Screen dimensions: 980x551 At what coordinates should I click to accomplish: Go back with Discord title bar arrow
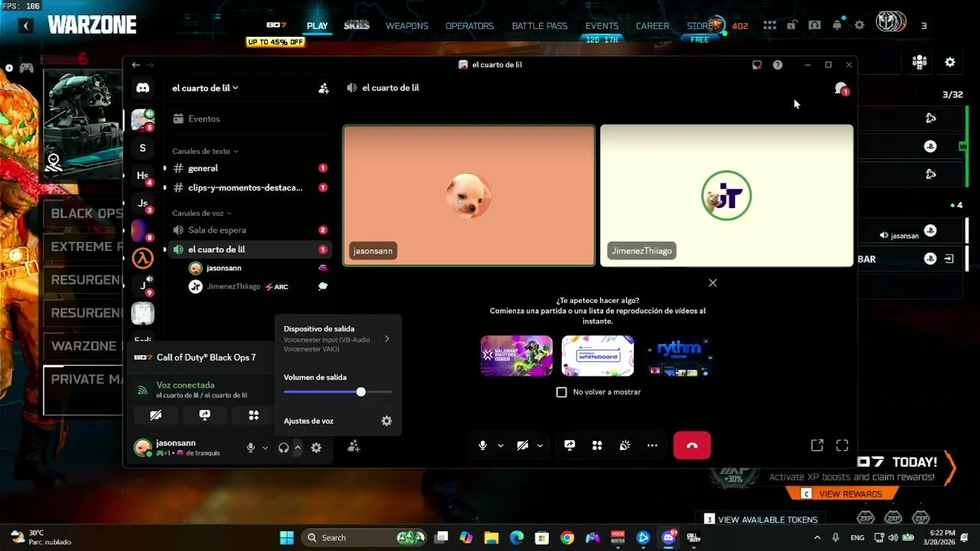pyautogui.click(x=136, y=65)
